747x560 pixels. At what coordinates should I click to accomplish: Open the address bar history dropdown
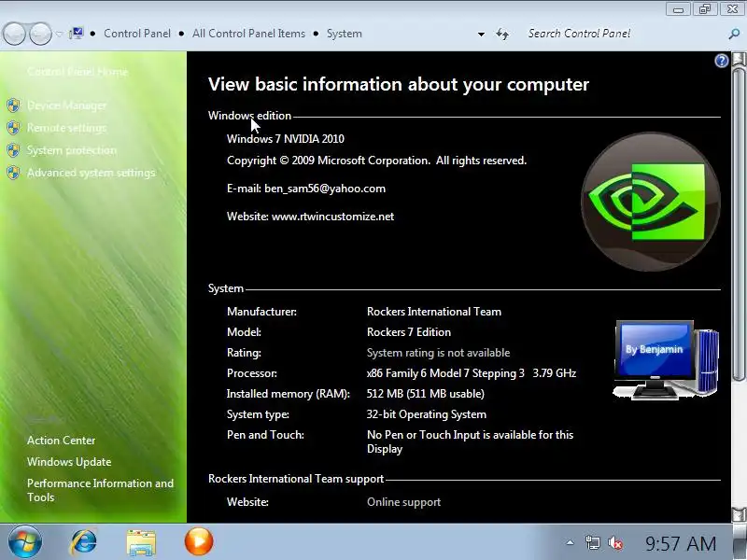click(x=481, y=35)
